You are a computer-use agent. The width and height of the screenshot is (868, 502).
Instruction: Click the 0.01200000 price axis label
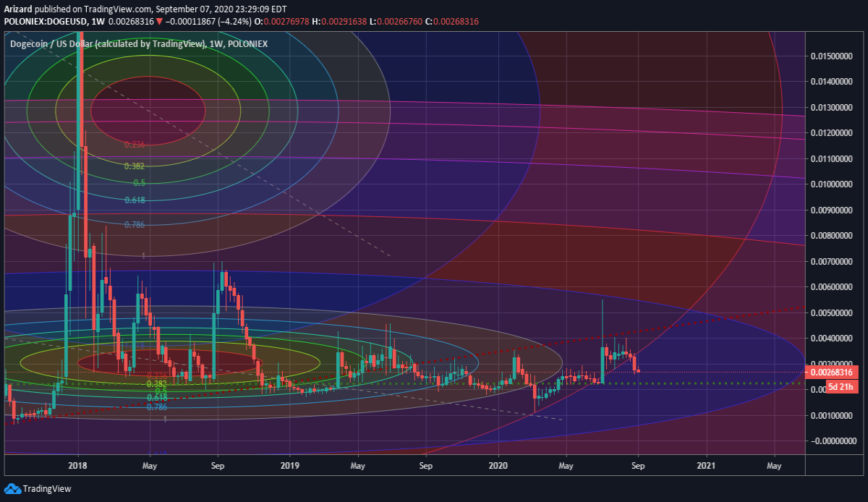point(833,133)
